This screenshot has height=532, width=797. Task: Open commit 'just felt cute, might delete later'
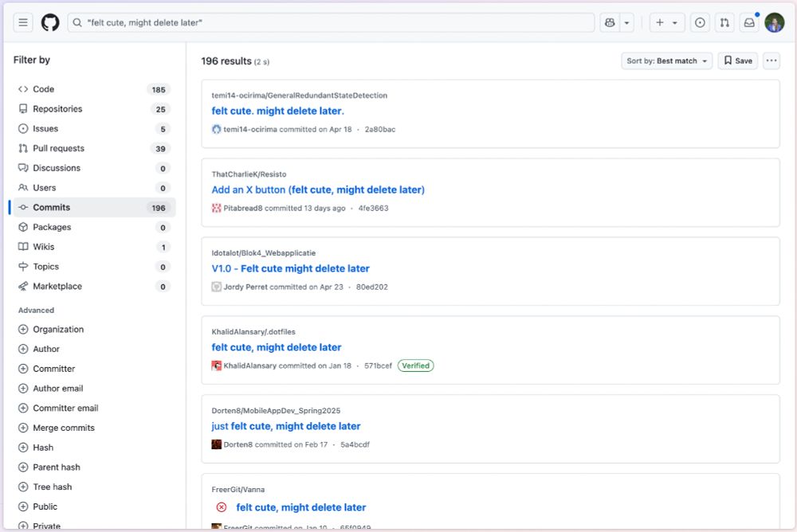286,426
